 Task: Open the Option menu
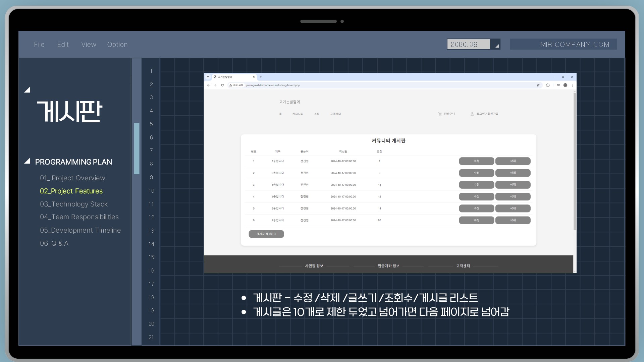pos(117,44)
